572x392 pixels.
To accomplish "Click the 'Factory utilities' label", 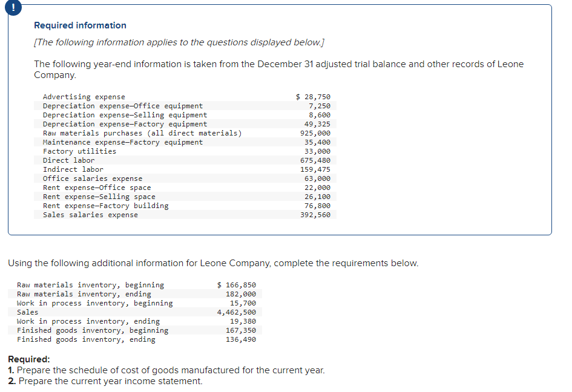I will coord(79,151).
